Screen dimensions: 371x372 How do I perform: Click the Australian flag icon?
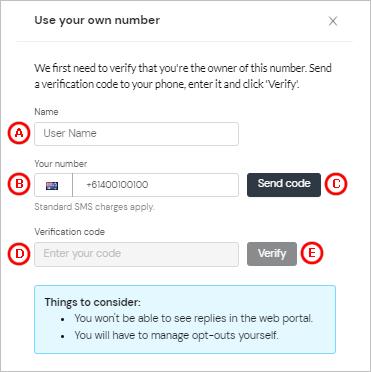(x=52, y=186)
